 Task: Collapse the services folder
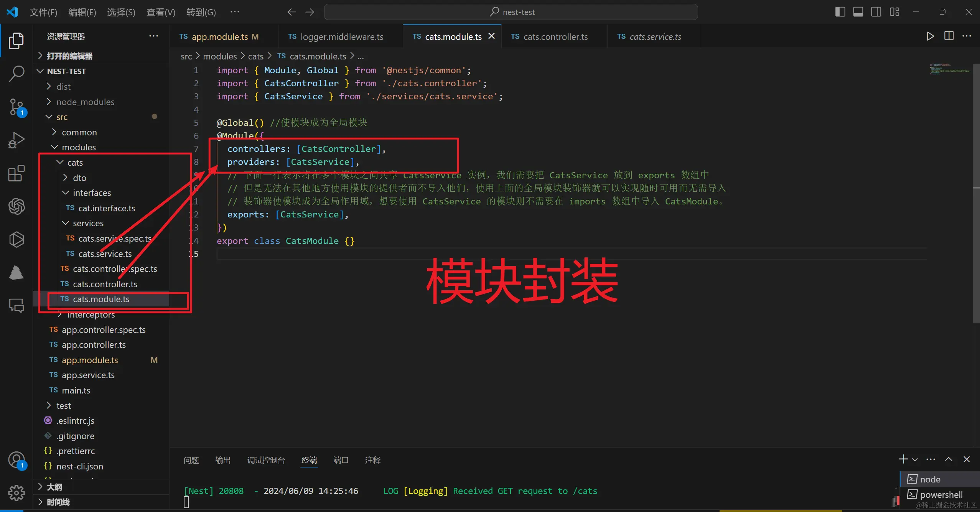click(x=101, y=223)
